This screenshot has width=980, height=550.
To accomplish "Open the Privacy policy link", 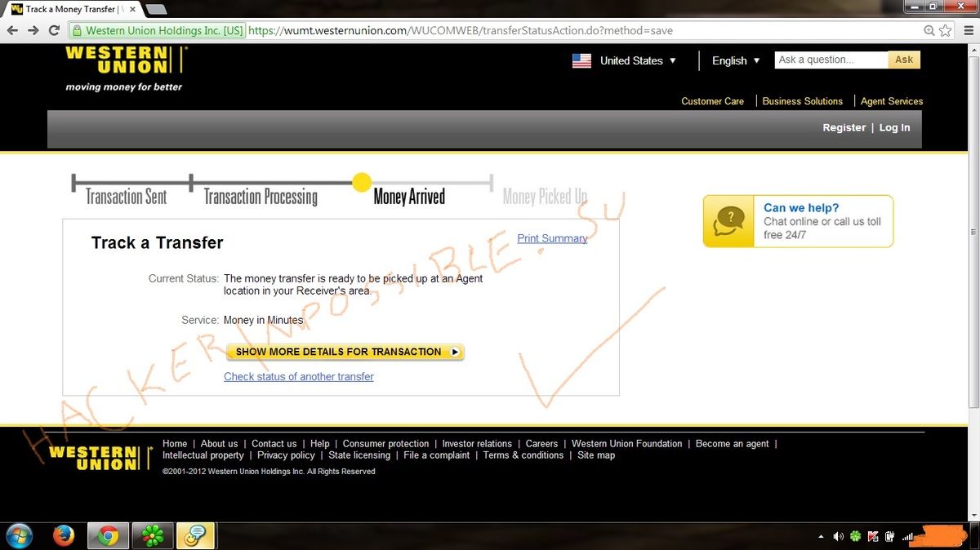I will tap(286, 455).
